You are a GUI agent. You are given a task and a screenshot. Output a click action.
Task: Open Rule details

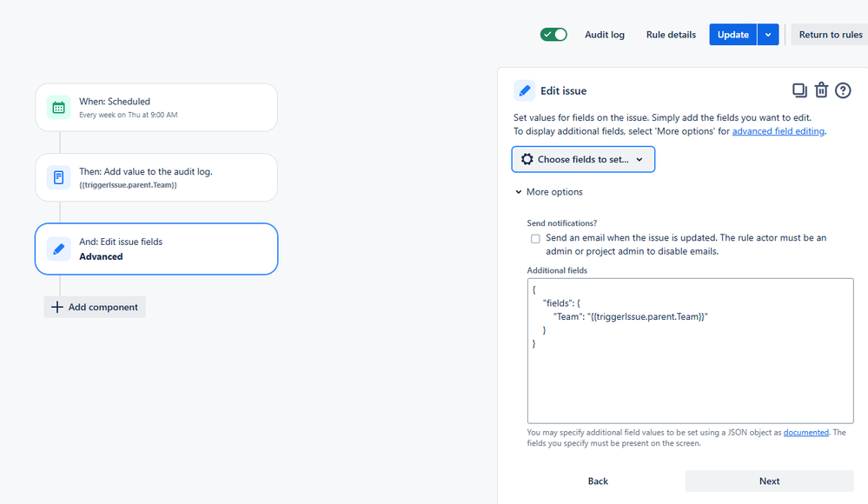[x=671, y=35]
